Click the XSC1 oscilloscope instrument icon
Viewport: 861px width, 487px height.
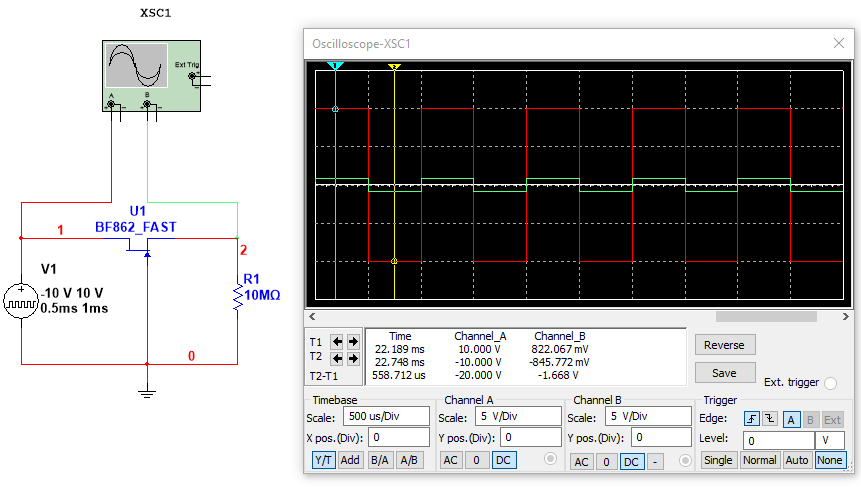pos(152,76)
